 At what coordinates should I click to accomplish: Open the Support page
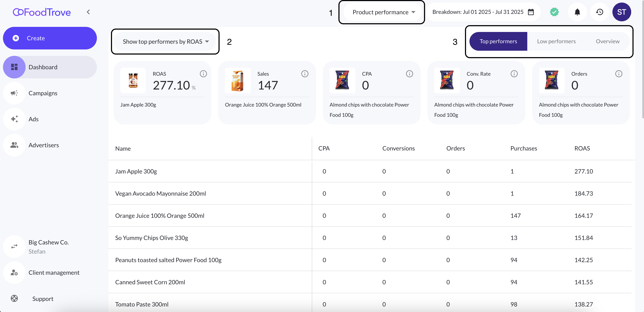point(43,299)
